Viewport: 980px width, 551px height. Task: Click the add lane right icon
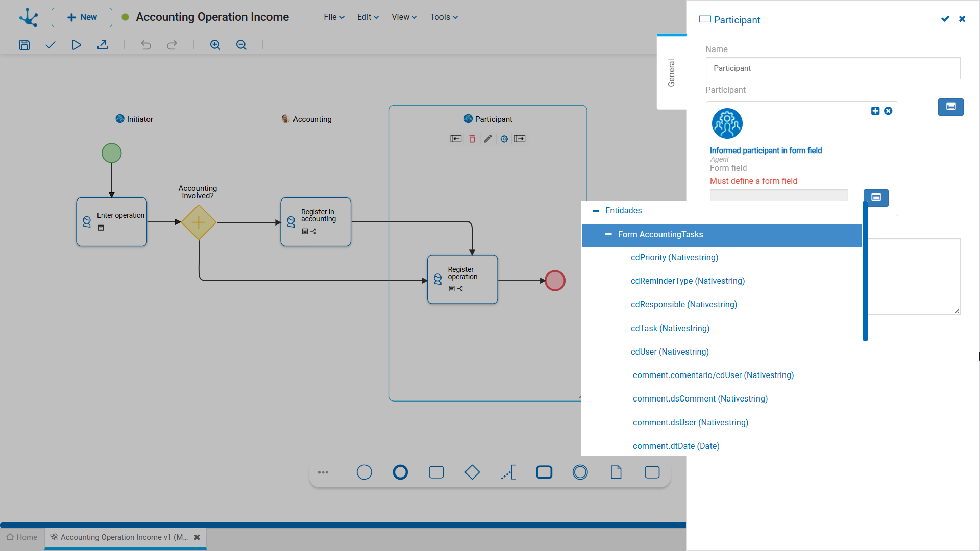(520, 139)
